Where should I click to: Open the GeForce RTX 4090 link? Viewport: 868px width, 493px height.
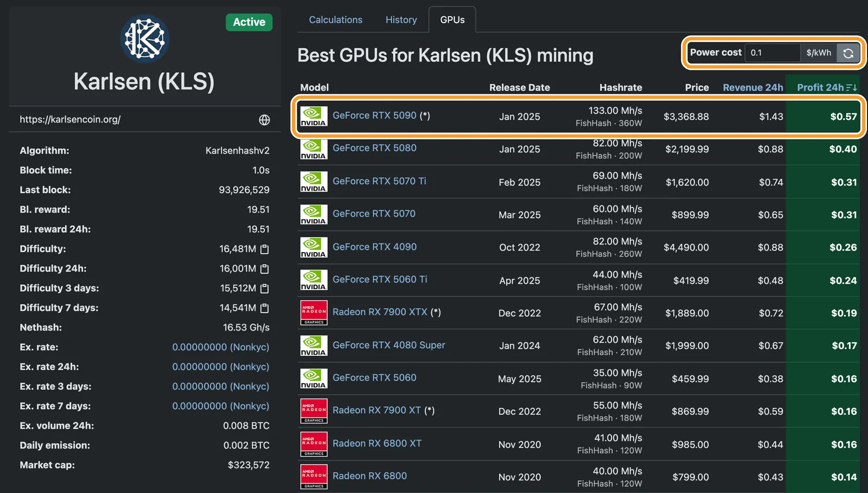point(374,247)
